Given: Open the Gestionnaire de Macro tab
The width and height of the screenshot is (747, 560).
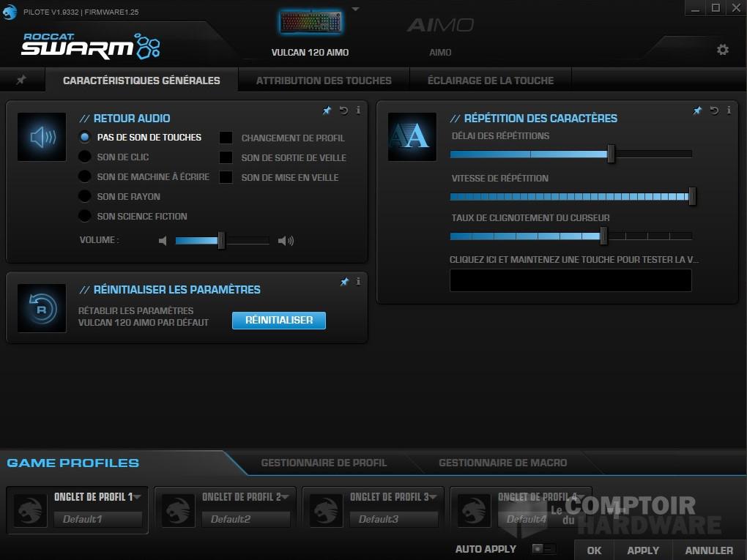Looking at the screenshot, I should [x=503, y=463].
